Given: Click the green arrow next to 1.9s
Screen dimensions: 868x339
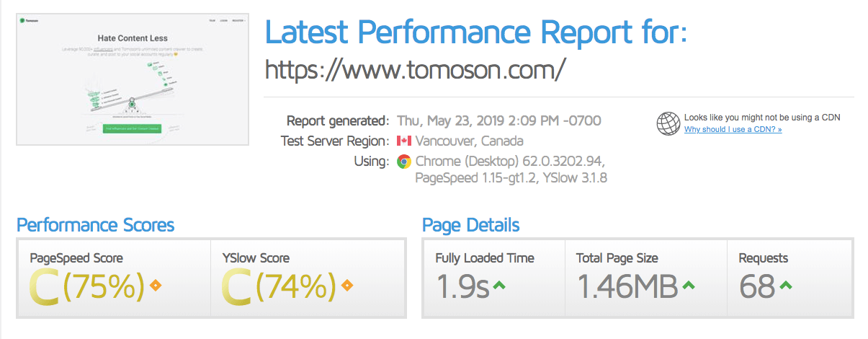Looking at the screenshot, I should [x=498, y=286].
